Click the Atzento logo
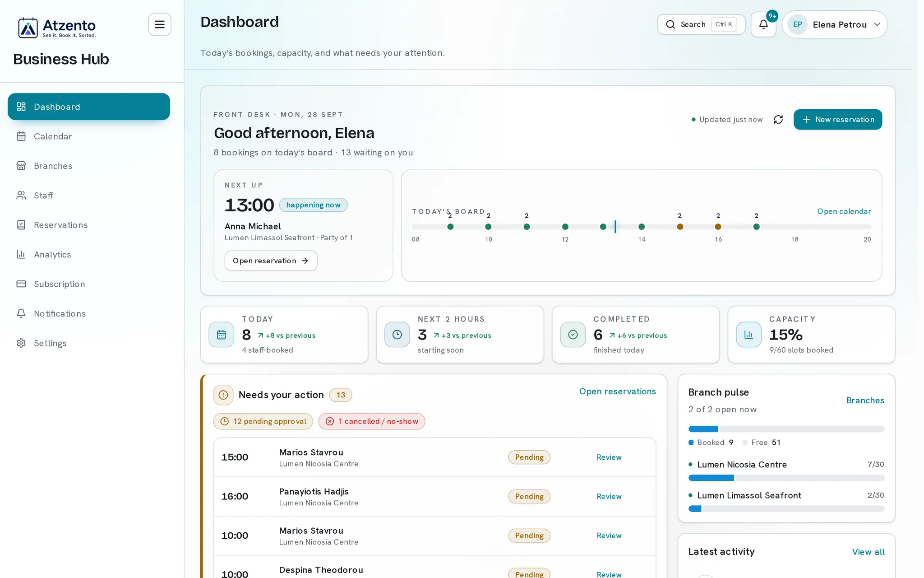924x578 pixels. tap(57, 28)
